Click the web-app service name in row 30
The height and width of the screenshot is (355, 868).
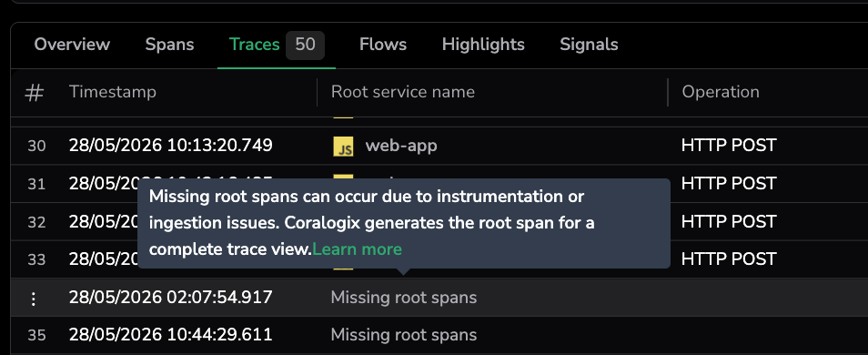click(x=401, y=146)
